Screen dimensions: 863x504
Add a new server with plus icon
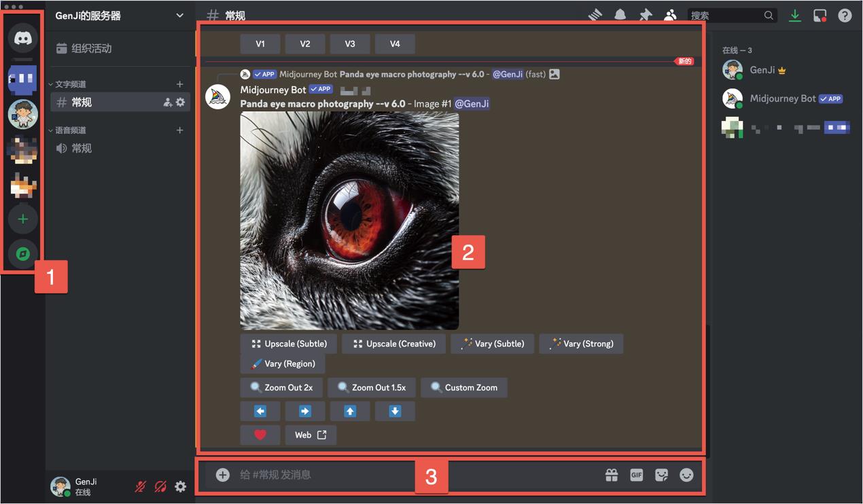point(22,219)
